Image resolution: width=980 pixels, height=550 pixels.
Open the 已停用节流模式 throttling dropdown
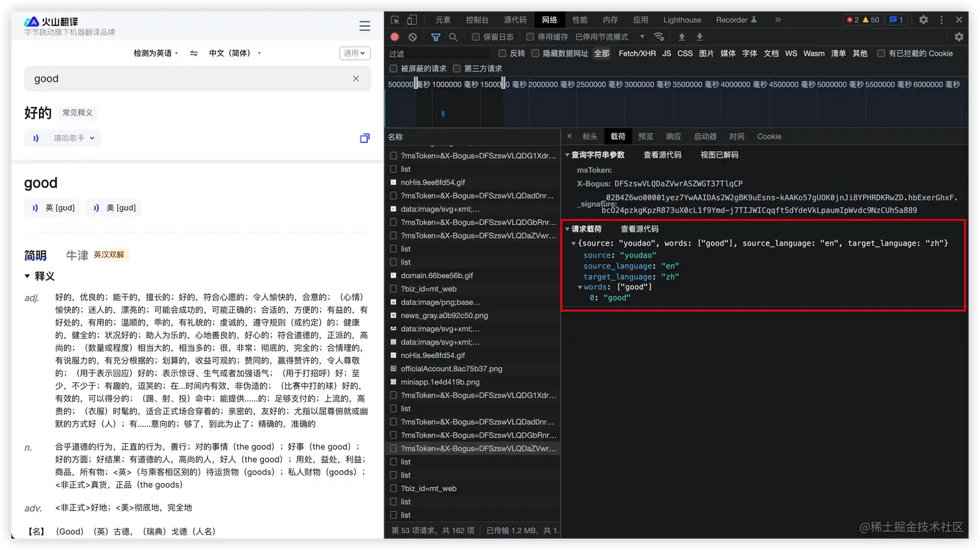point(610,37)
